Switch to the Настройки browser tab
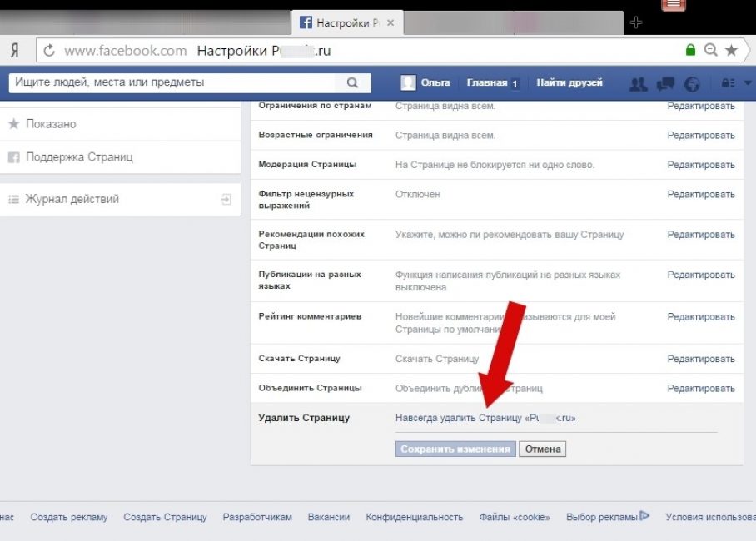This screenshot has width=756, height=541. 346,22
